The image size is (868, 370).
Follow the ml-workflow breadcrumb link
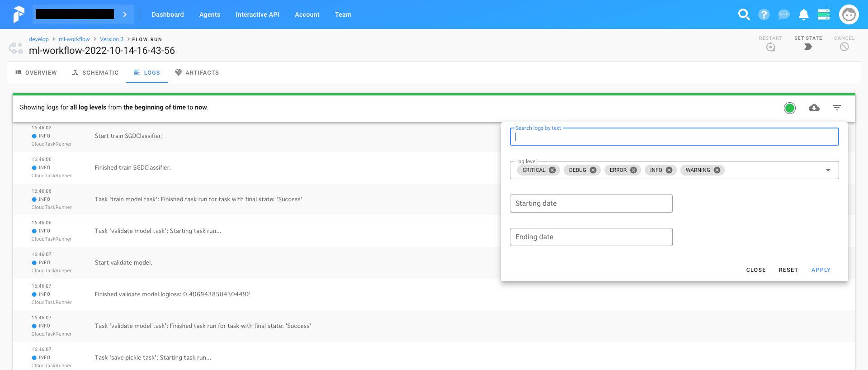tap(74, 39)
